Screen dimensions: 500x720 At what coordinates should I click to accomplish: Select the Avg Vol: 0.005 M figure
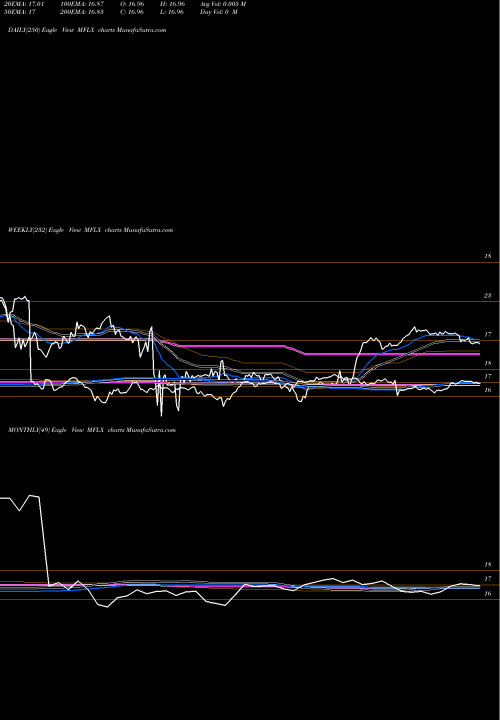click(223, 4)
